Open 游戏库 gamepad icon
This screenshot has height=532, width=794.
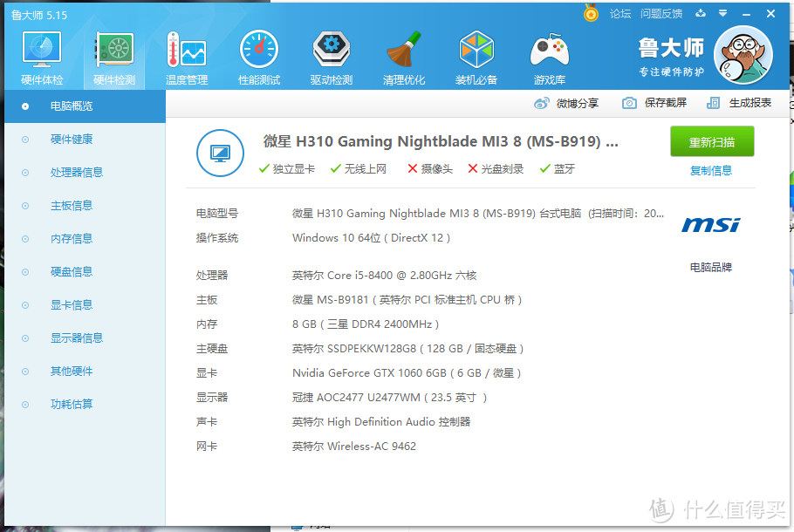click(x=550, y=58)
